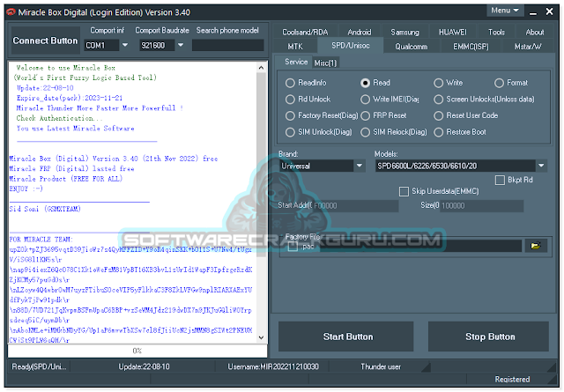
Task: Select the SIM Unlock(Diag) radio button
Action: click(290, 132)
